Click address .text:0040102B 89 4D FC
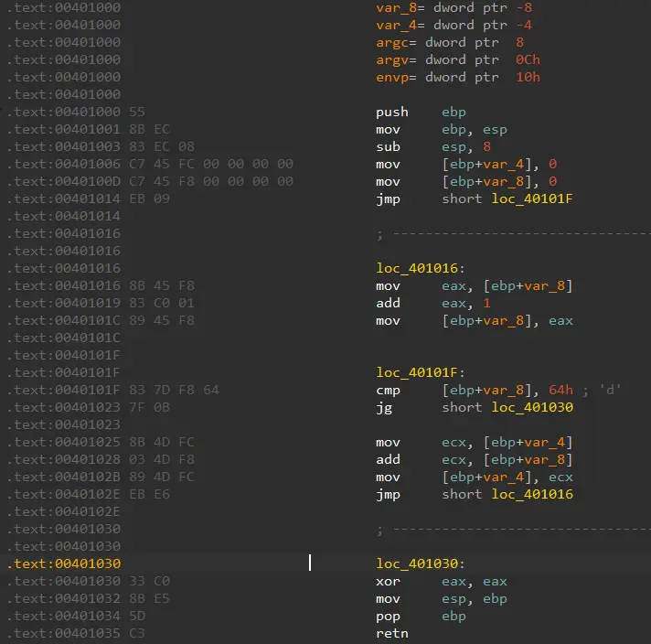This screenshot has height=644, width=651. [101, 477]
